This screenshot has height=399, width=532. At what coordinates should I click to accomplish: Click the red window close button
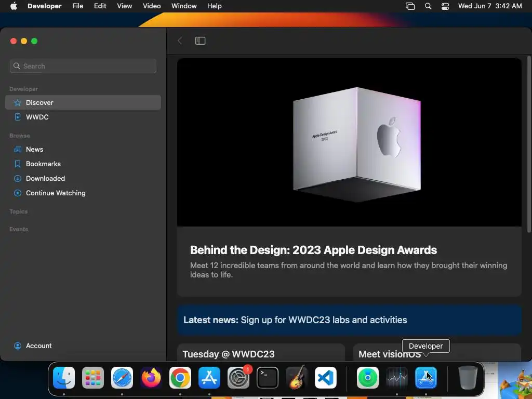point(14,41)
